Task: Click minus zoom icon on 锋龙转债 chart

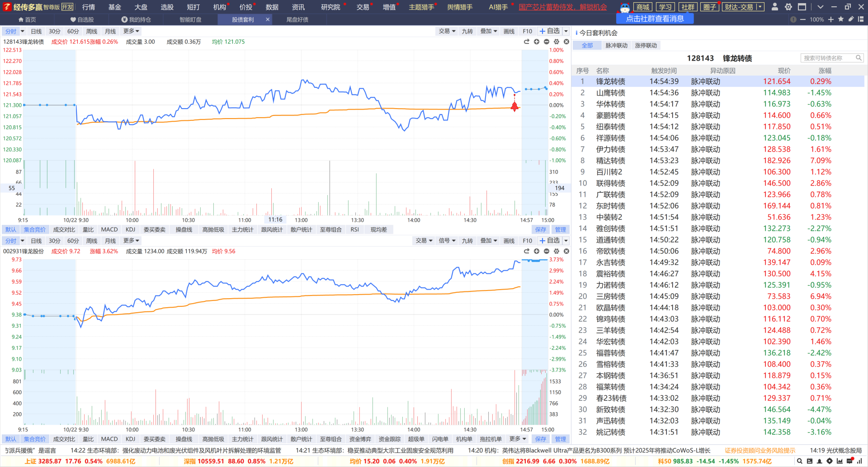Action: [547, 42]
